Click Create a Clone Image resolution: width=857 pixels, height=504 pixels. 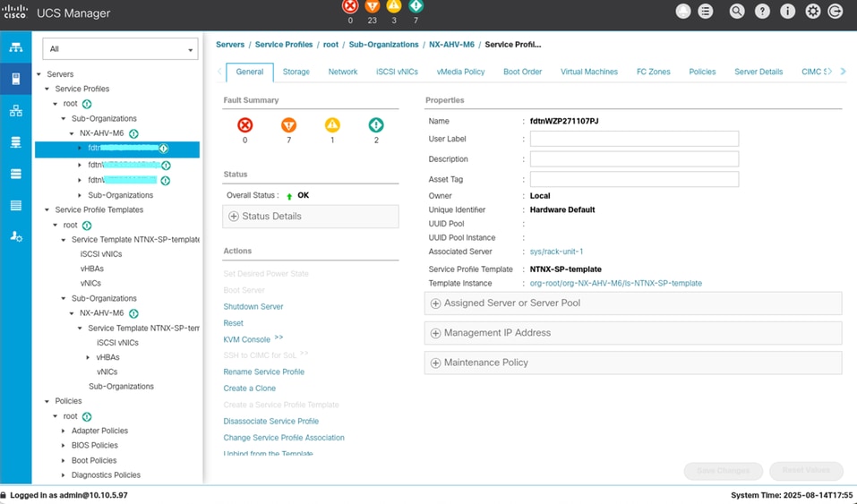[x=249, y=389]
